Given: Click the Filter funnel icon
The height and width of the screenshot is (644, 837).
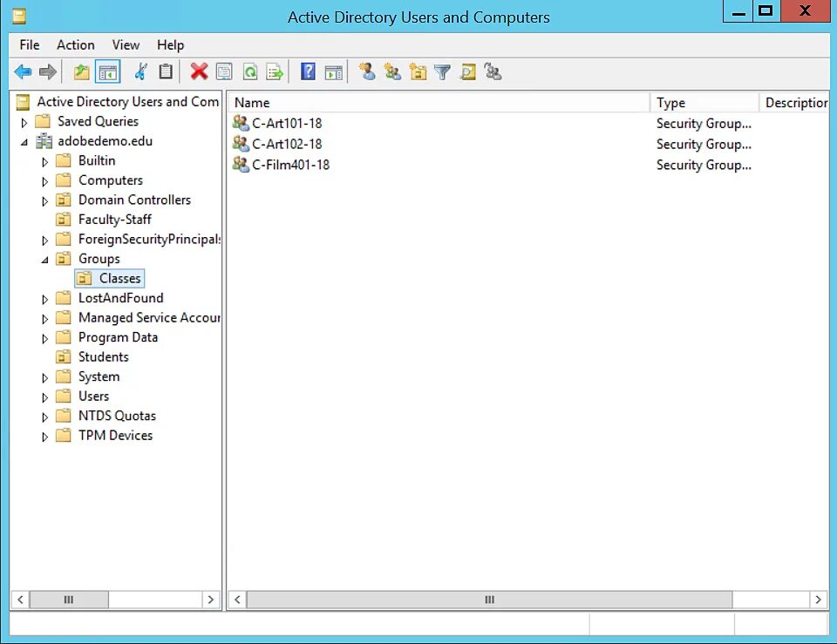Looking at the screenshot, I should click(443, 71).
